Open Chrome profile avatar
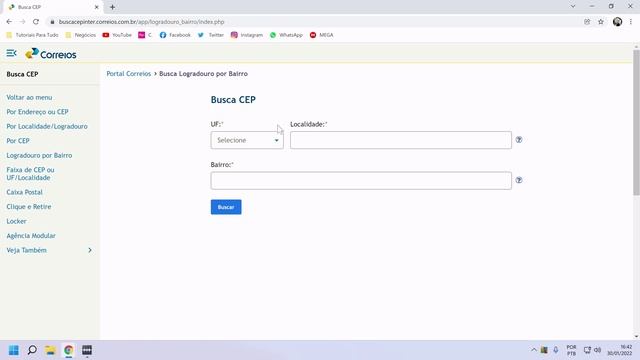The height and width of the screenshot is (360, 640). pyautogui.click(x=617, y=22)
